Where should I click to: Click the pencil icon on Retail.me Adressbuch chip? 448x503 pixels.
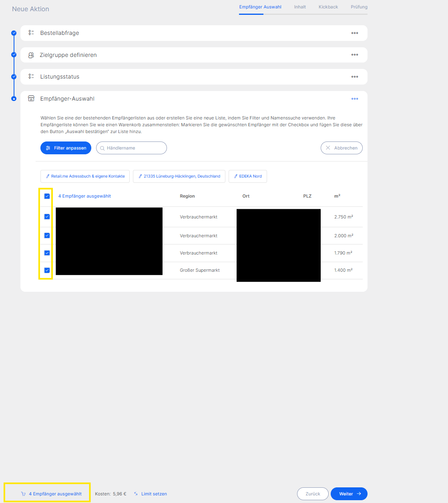click(48, 176)
